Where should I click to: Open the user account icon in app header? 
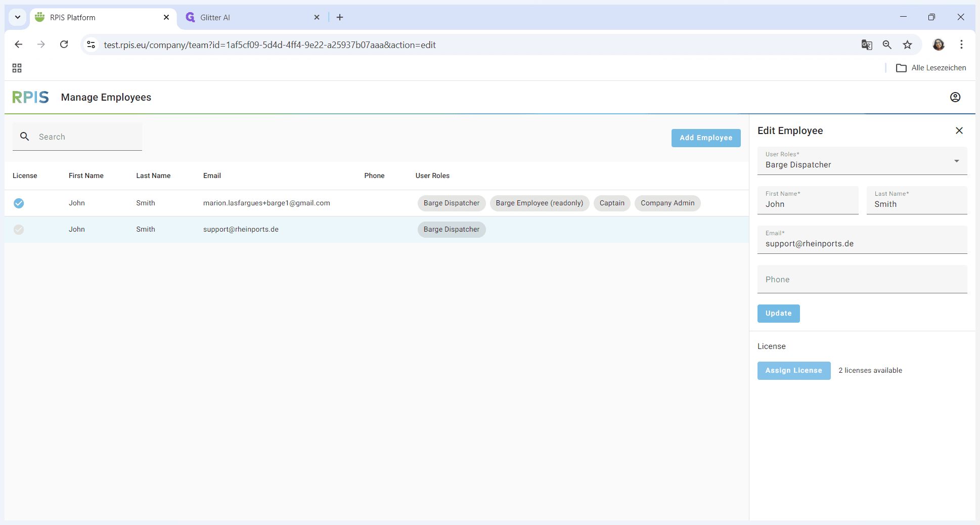[955, 97]
